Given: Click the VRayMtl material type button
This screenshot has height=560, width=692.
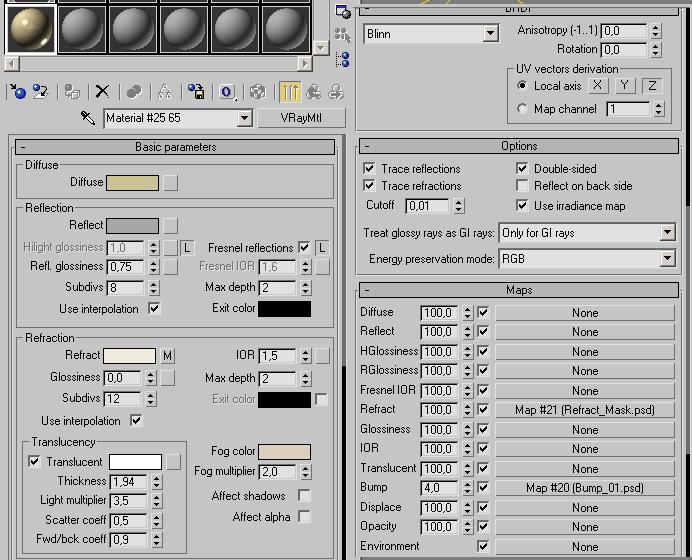Looking at the screenshot, I should [x=301, y=118].
